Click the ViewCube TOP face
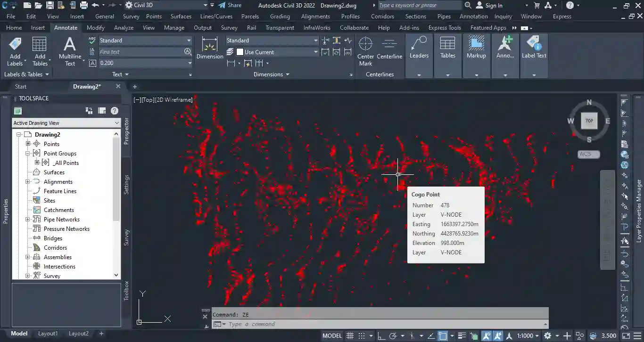Image resolution: width=644 pixels, height=342 pixels. [x=589, y=121]
